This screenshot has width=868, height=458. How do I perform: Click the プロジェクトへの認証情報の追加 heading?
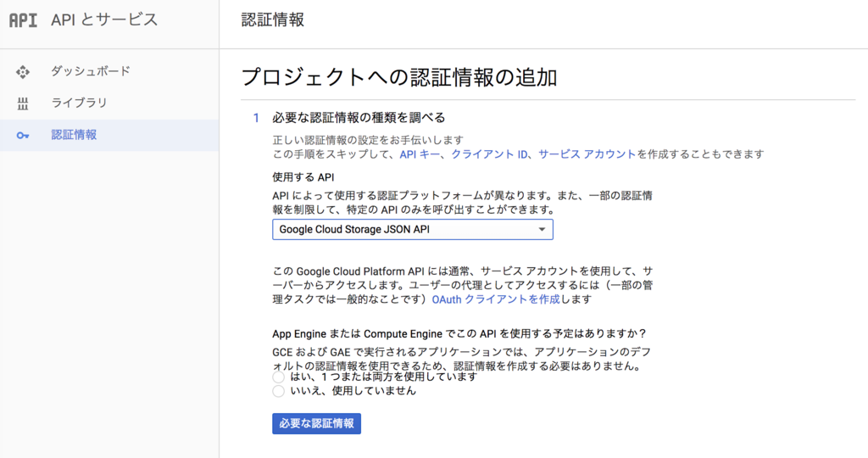click(x=399, y=77)
